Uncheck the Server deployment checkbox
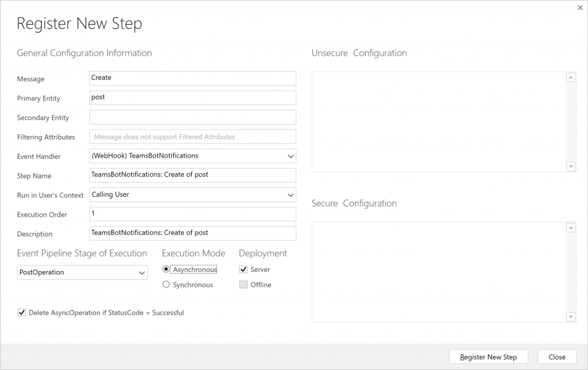 243,270
